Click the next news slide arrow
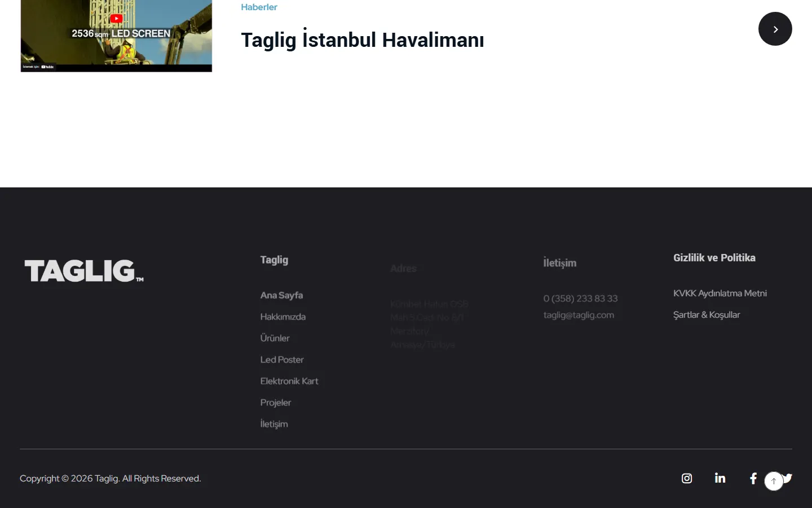Screen dimensions: 812x508 (x=775, y=29)
